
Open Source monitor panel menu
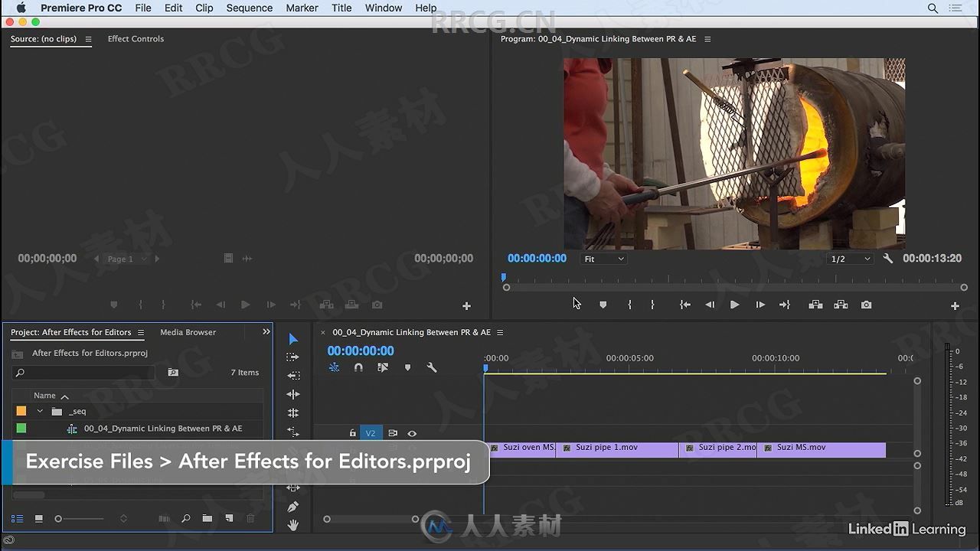(x=88, y=39)
